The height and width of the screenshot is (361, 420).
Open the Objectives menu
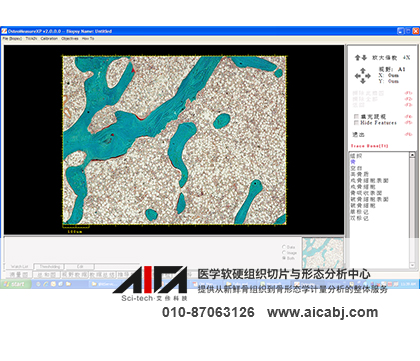tap(70, 39)
